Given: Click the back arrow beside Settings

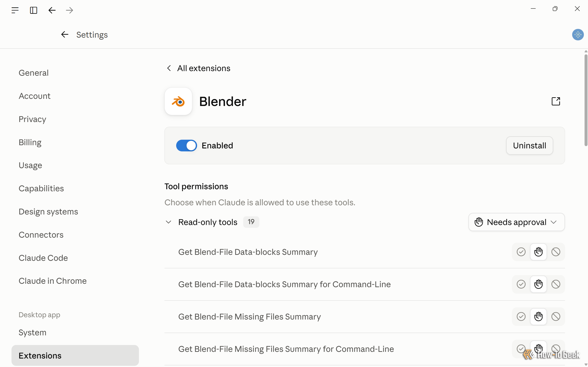Looking at the screenshot, I should [65, 34].
